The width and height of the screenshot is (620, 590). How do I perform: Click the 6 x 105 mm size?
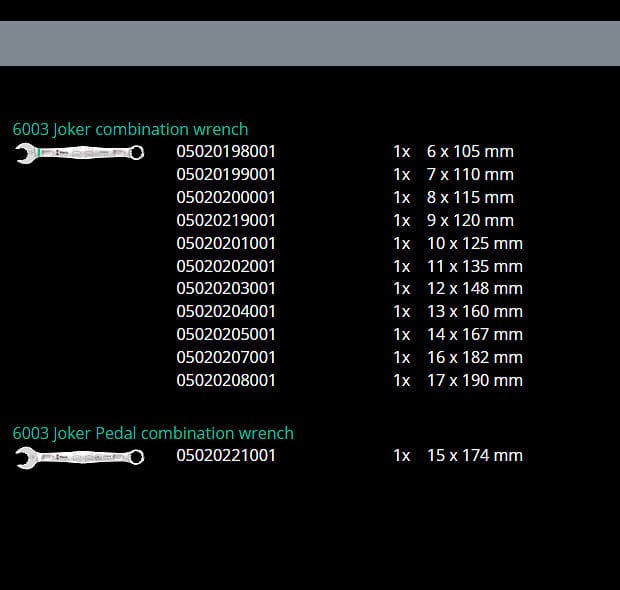[469, 152]
